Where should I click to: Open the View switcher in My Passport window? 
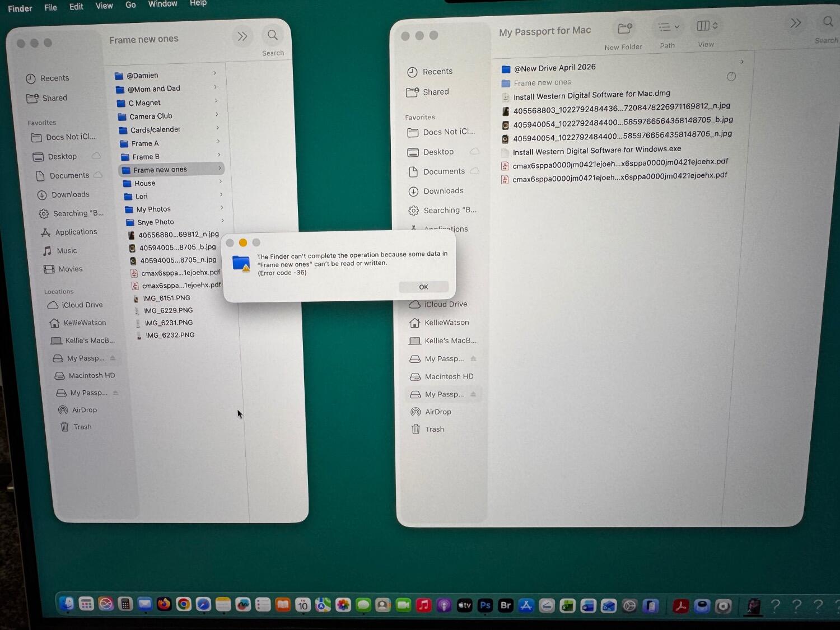click(x=707, y=26)
